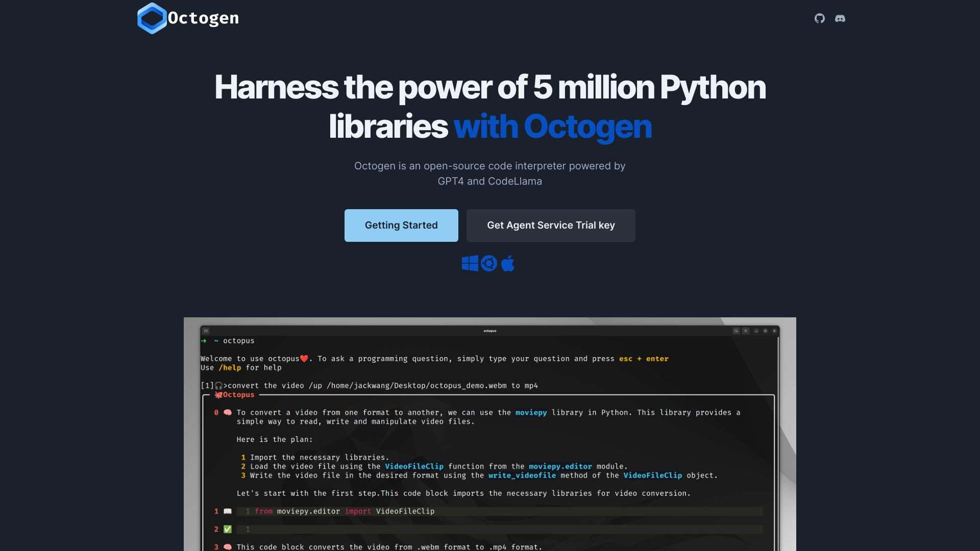Screen dimensions: 980x551
Task: Select the Linux platform icon
Action: (x=489, y=263)
